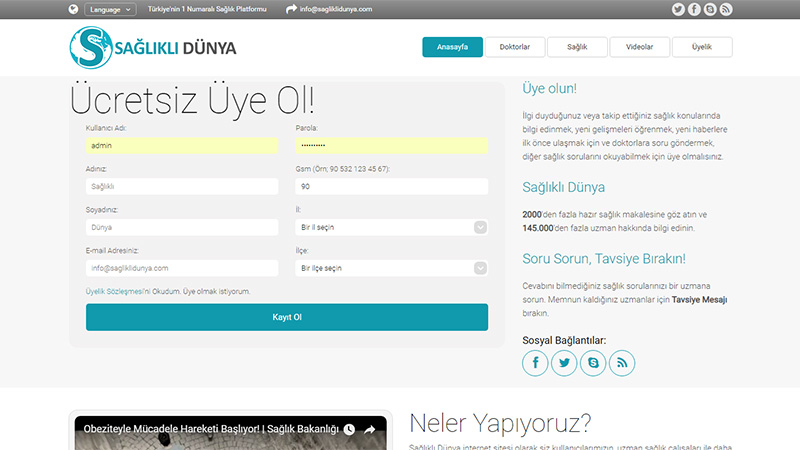Click the Skype icon in top bar
800x450 pixels.
click(709, 9)
